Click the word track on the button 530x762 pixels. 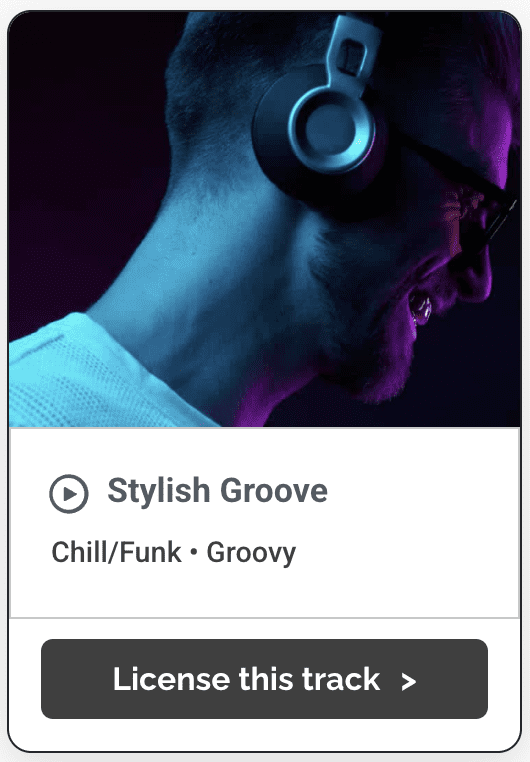click(341, 678)
